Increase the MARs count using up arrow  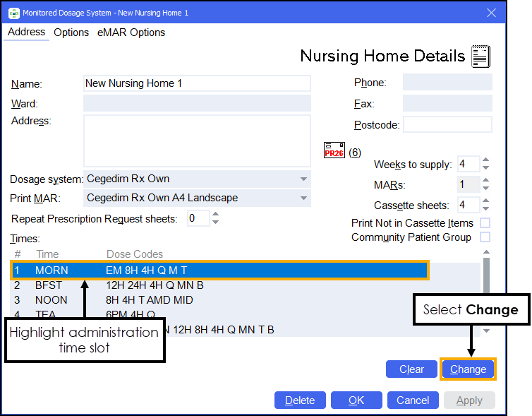click(485, 181)
